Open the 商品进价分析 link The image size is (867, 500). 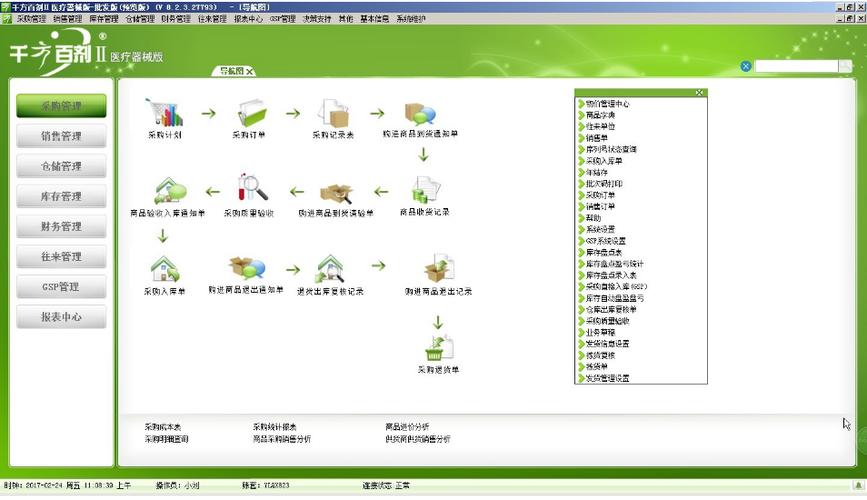407,427
